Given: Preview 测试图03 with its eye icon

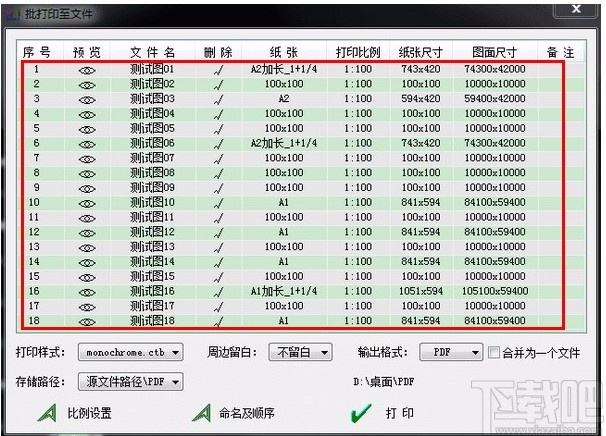Looking at the screenshot, I should pos(87,100).
